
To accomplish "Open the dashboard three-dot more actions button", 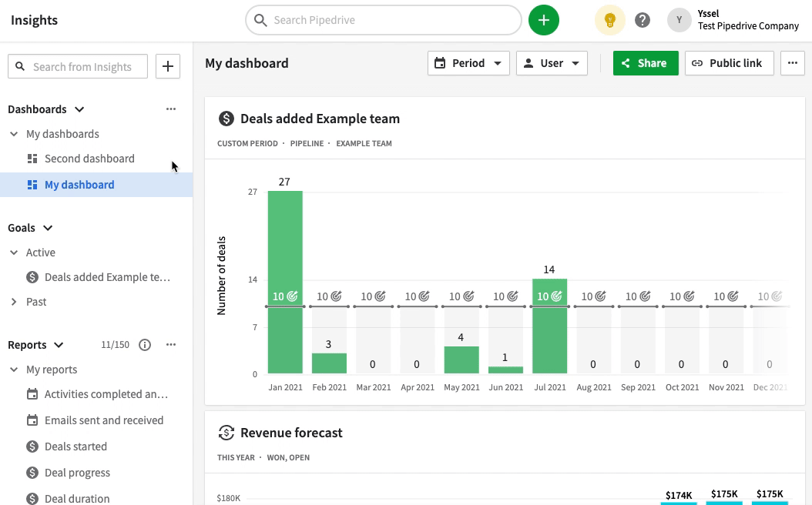I will 793,63.
